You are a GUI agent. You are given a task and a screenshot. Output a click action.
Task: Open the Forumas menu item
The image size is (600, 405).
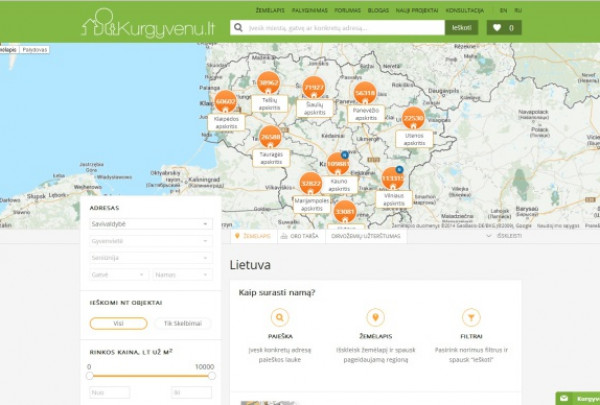[348, 8]
